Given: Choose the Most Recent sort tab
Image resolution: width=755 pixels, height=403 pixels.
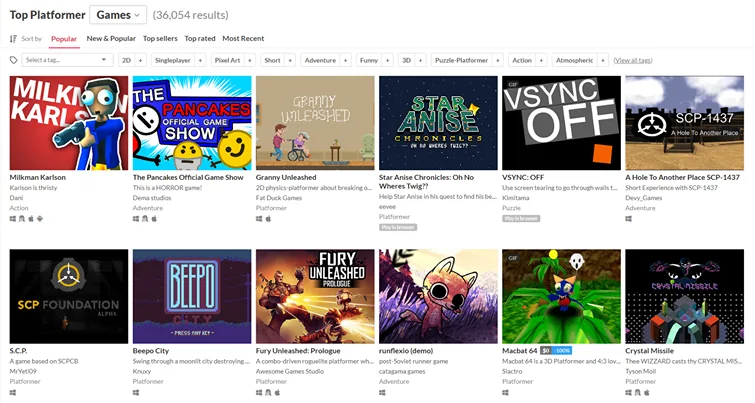Looking at the screenshot, I should point(243,39).
